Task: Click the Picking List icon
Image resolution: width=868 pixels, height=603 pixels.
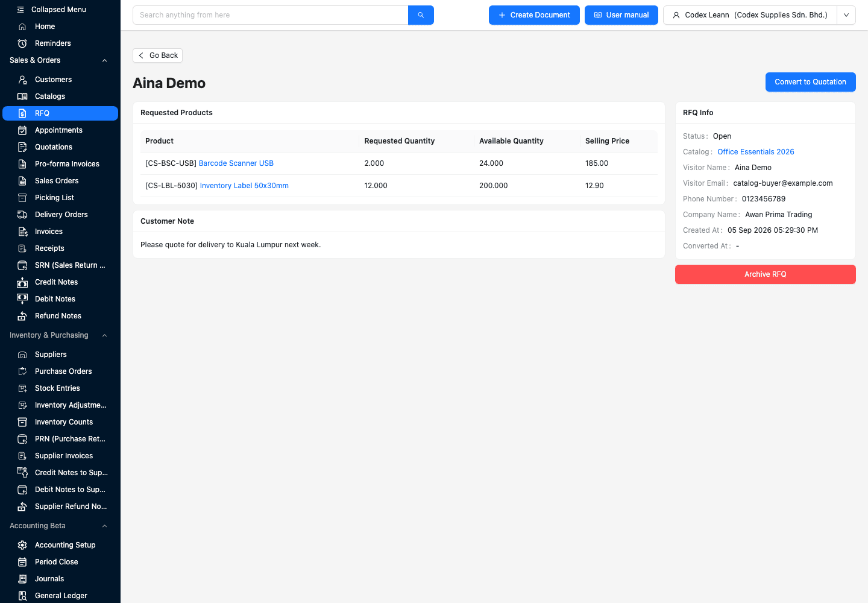Action: point(22,198)
